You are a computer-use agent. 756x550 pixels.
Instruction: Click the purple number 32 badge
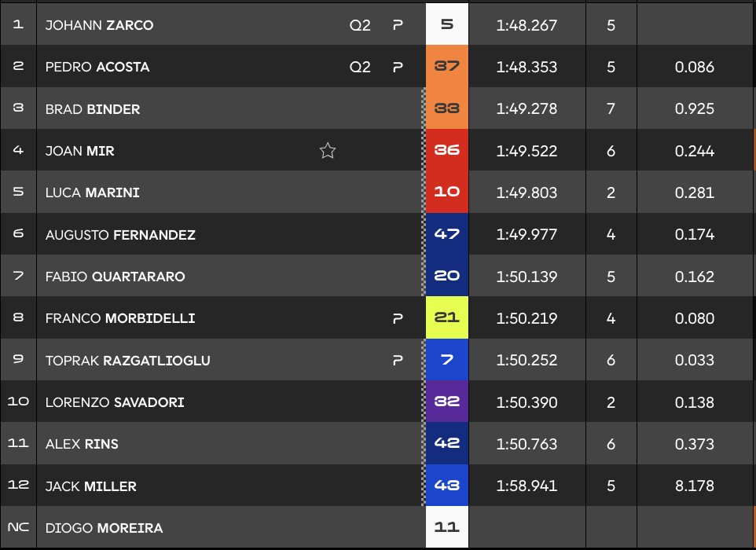point(446,402)
